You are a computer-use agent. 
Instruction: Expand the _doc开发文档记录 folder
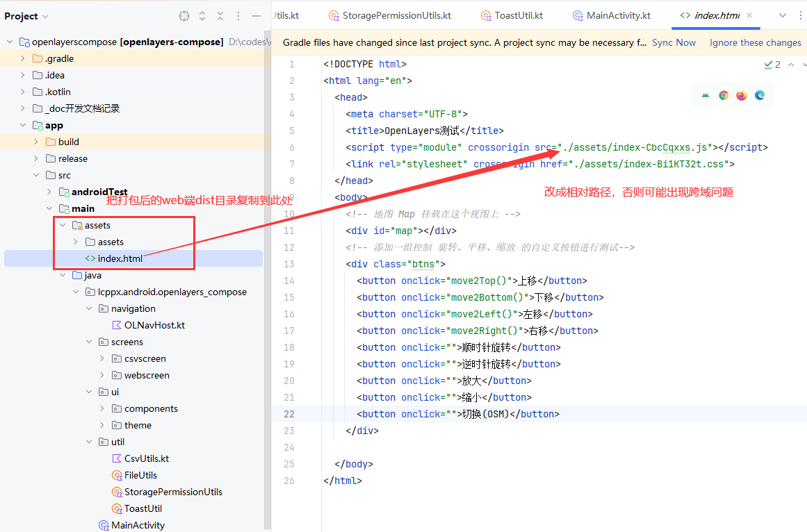23,108
